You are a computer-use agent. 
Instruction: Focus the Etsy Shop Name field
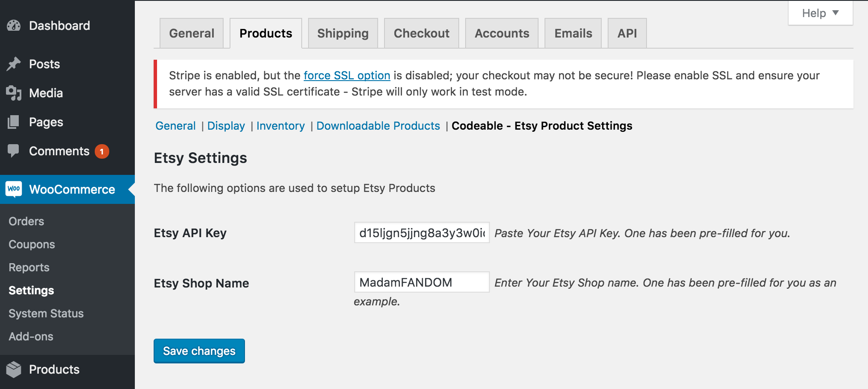422,282
